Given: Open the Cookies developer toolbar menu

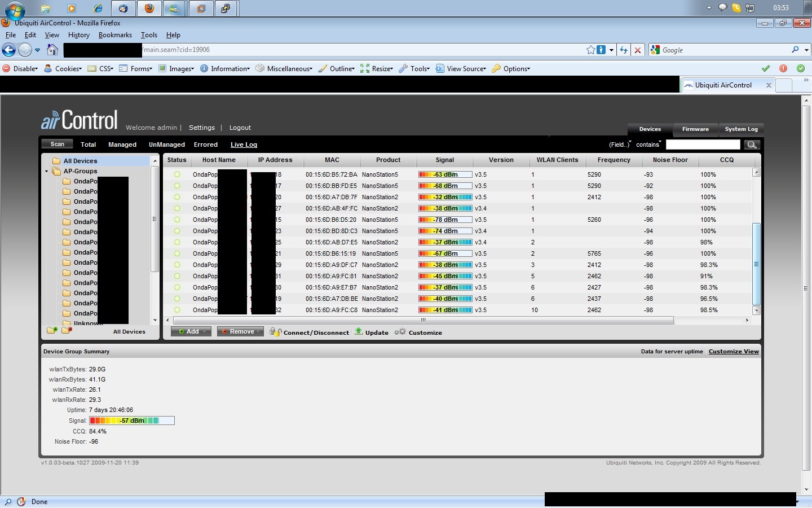Looking at the screenshot, I should coord(63,68).
